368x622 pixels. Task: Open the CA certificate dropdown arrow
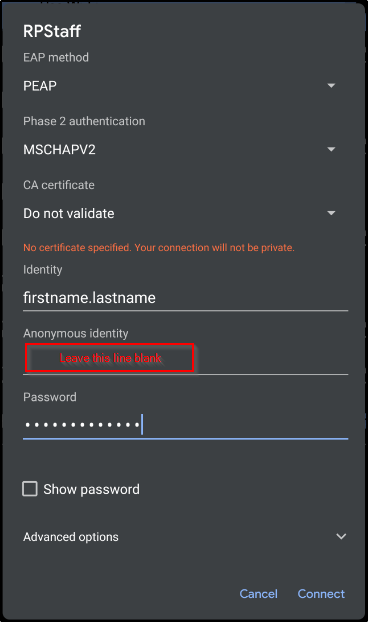tap(331, 213)
